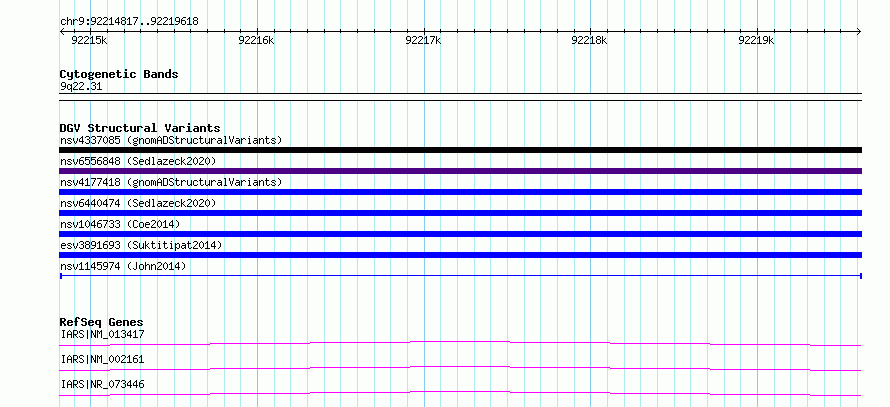Open nsv1145974 (John2014) label
This screenshot has height=407, width=890.
123,266
